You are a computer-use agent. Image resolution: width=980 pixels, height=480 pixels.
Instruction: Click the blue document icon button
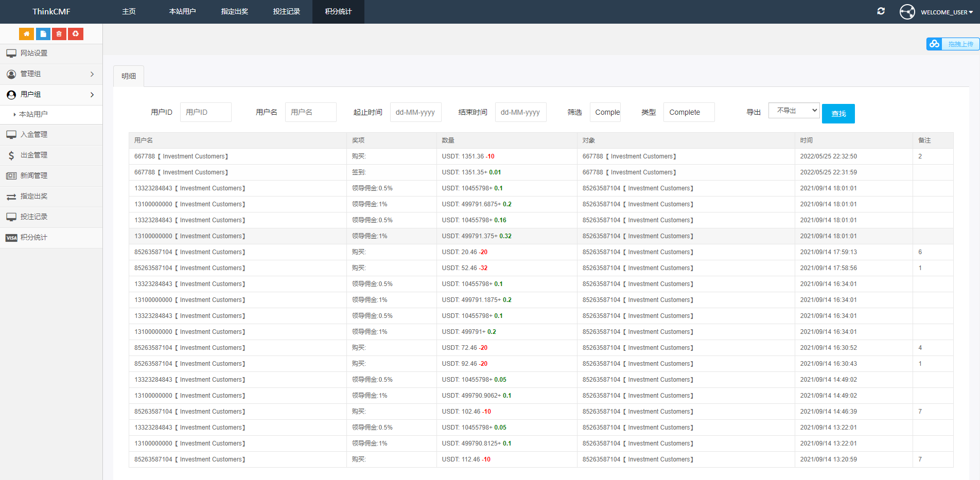click(43, 34)
